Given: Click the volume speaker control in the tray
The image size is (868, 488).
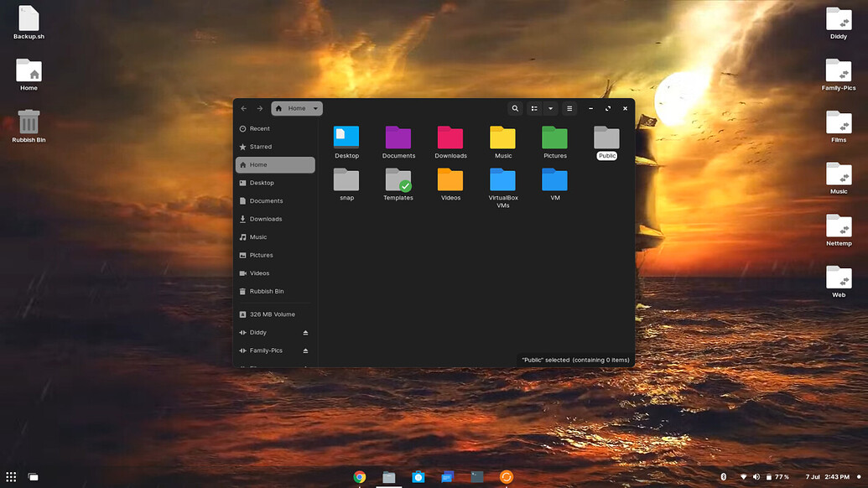Looking at the screenshot, I should pos(755,476).
